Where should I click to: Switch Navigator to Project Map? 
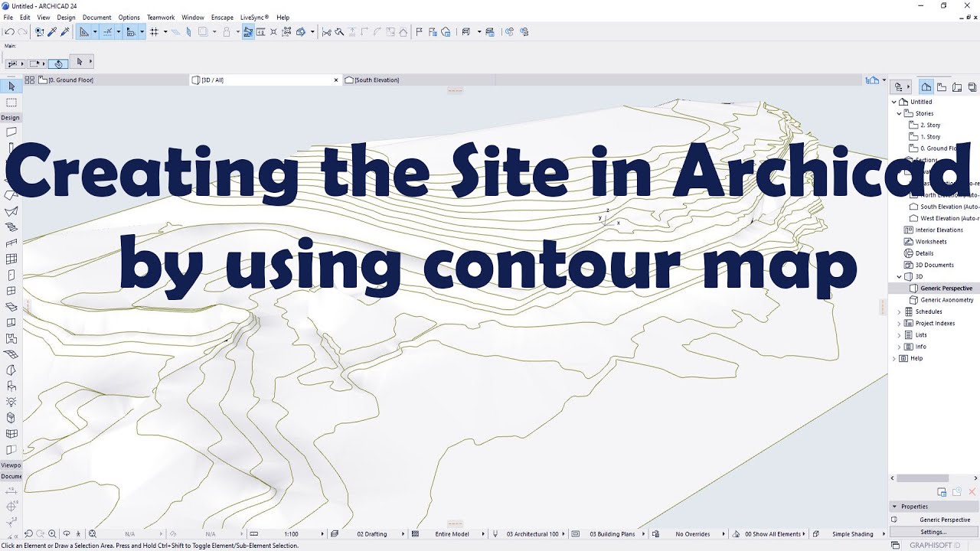point(926,87)
